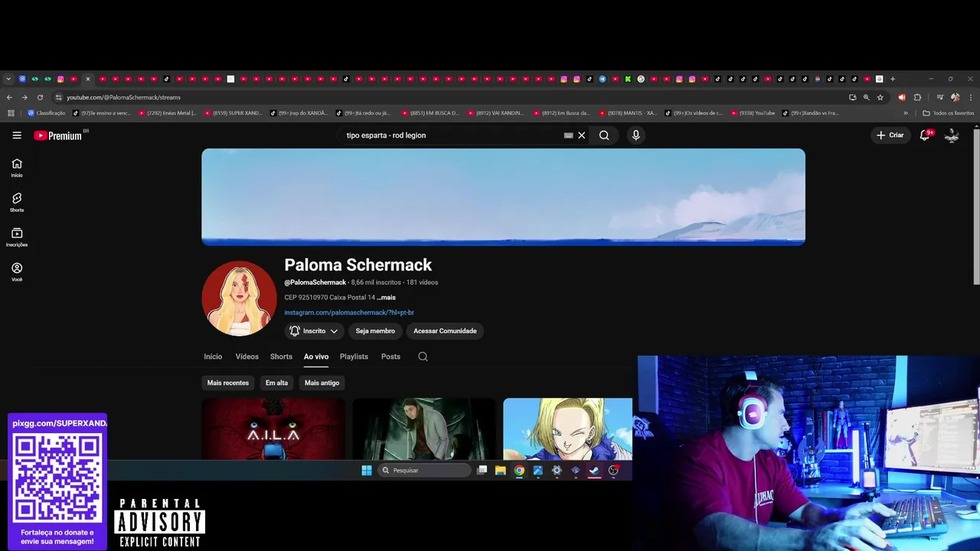Open the site information icon in address bar
Screen dimensions: 980x551
pos(58,97)
